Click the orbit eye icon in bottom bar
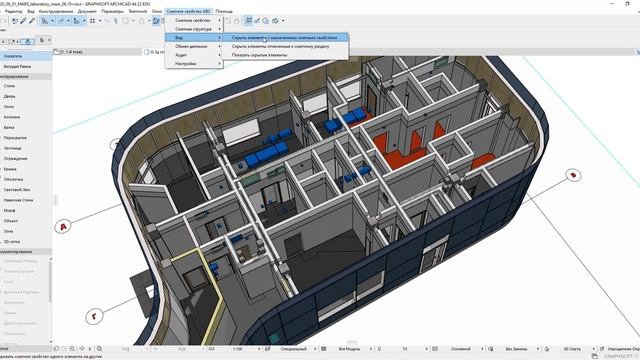 coord(82,349)
